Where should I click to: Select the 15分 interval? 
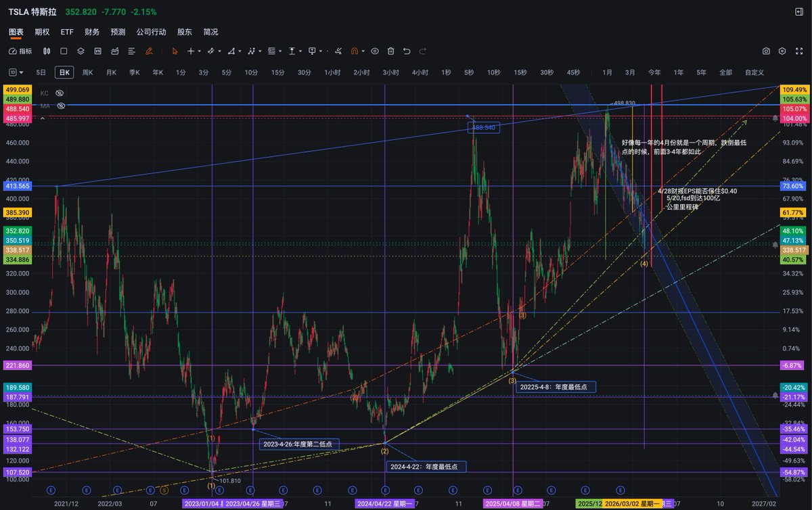click(x=278, y=72)
